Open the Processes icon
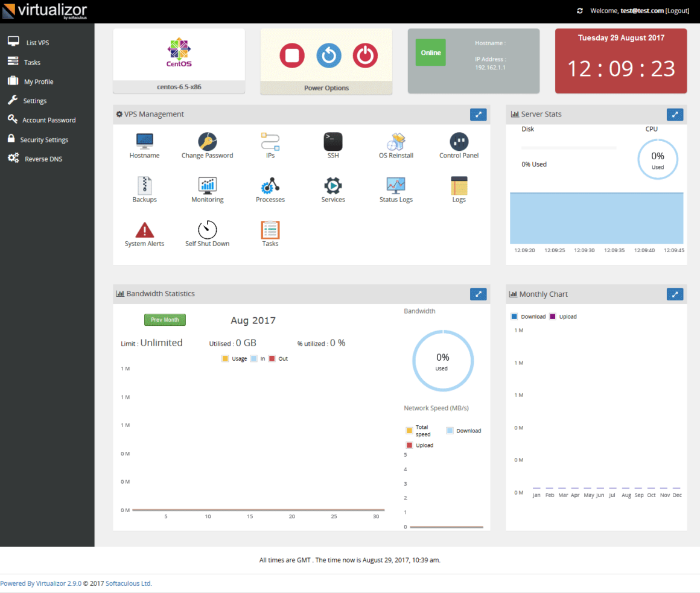 tap(270, 186)
